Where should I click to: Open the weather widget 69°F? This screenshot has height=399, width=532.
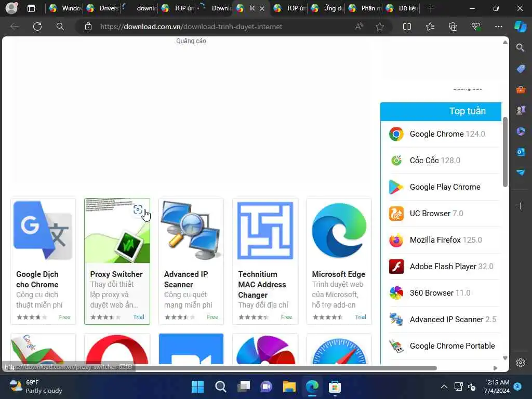[36, 387]
